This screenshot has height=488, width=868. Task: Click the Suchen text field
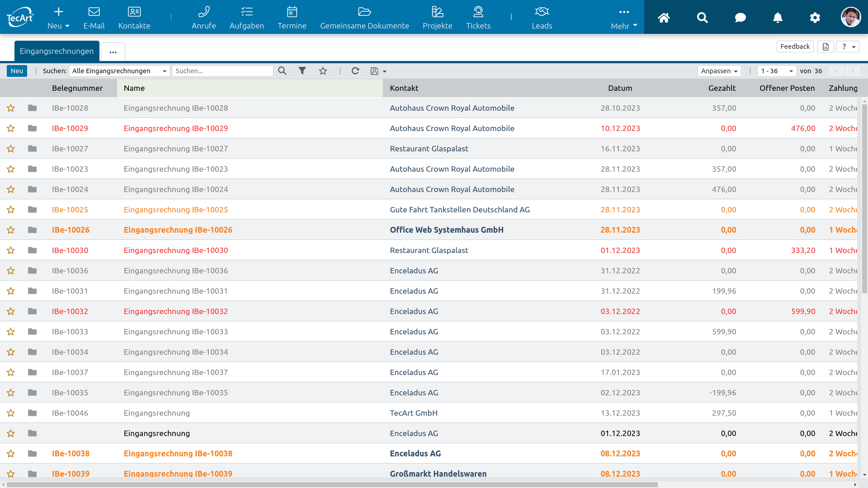pos(222,71)
